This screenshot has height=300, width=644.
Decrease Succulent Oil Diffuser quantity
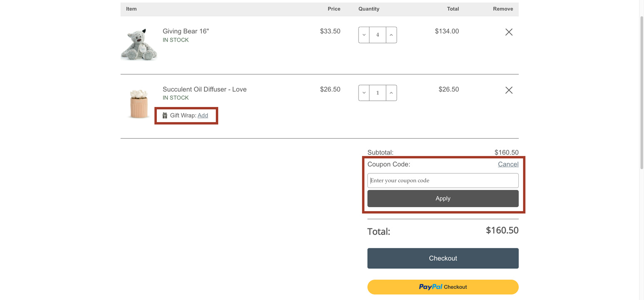click(364, 92)
